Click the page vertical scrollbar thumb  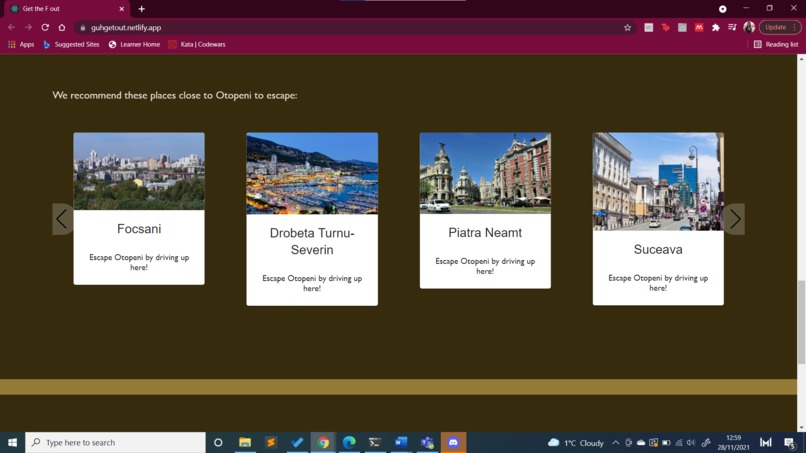pyautogui.click(x=801, y=322)
